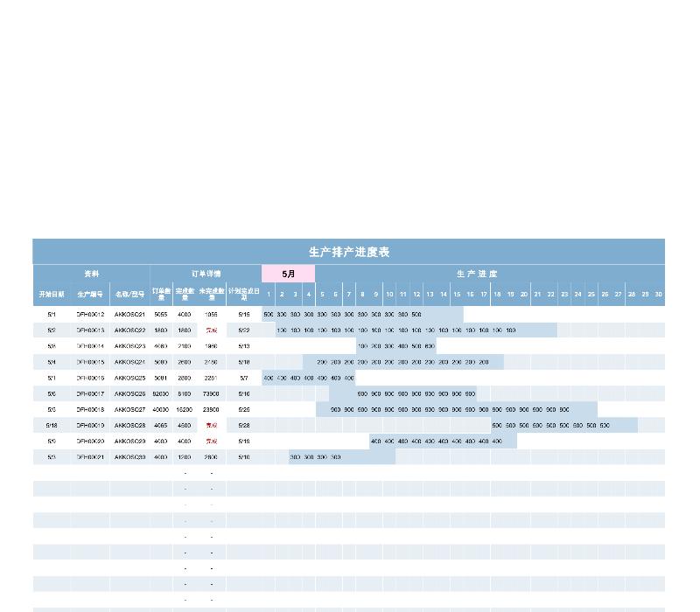The image size is (700, 612).
Task: Click the 订单详情 group header
Action: pos(206,274)
